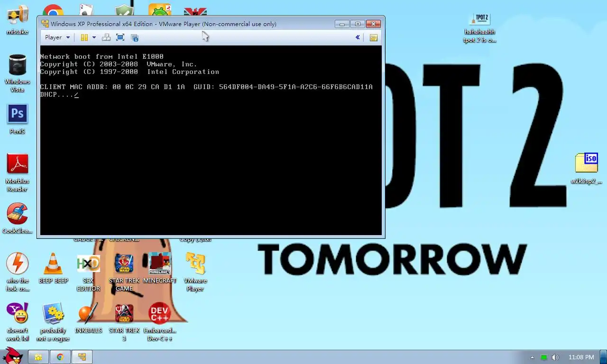Open the TPOT2 "hahahaahh" desktop file
607x364 pixels.
coord(479,27)
